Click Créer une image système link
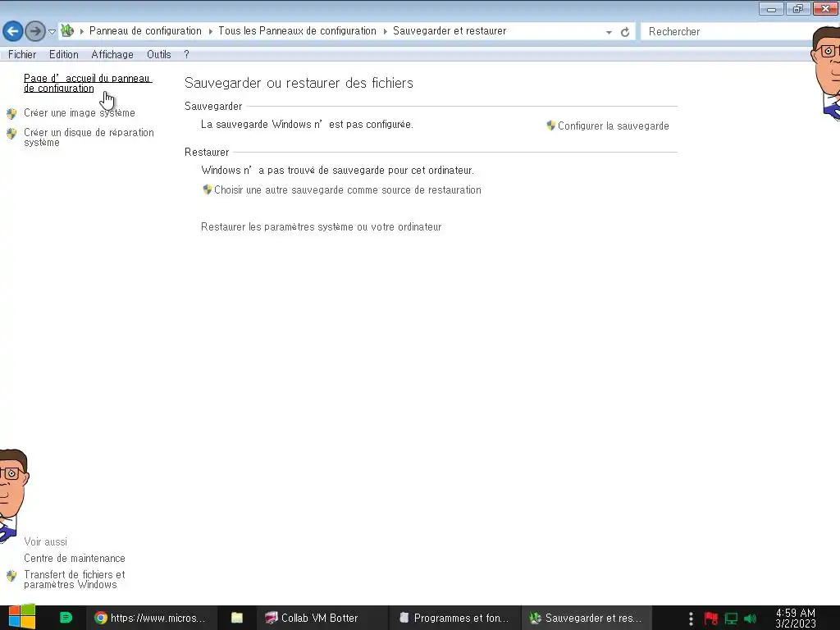Screen dimensions: 840x630 [x=80, y=112]
